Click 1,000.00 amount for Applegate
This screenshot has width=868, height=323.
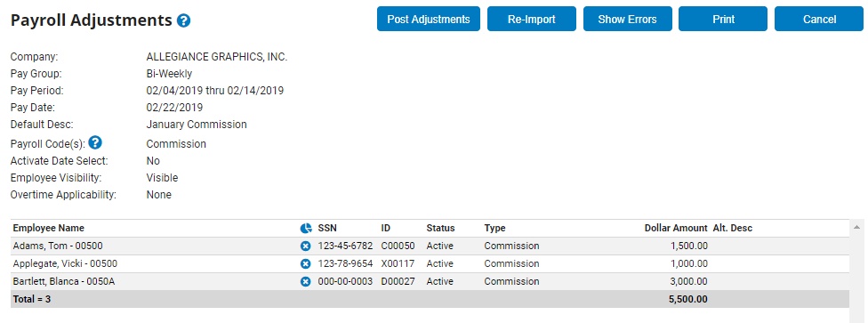(x=688, y=263)
